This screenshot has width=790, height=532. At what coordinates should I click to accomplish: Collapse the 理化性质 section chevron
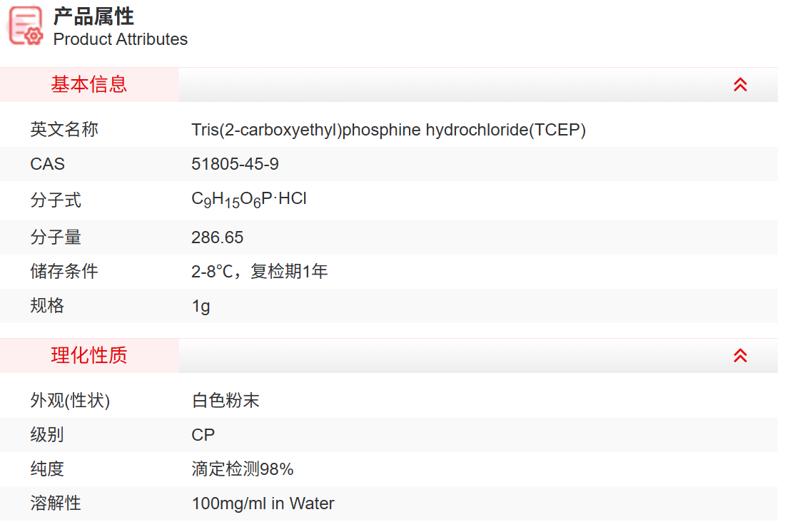740,355
